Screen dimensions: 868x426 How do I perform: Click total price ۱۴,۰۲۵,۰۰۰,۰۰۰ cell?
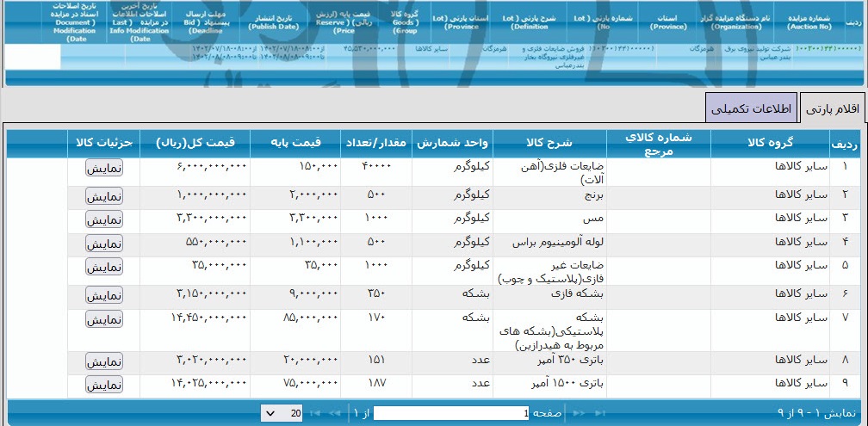[195, 386]
